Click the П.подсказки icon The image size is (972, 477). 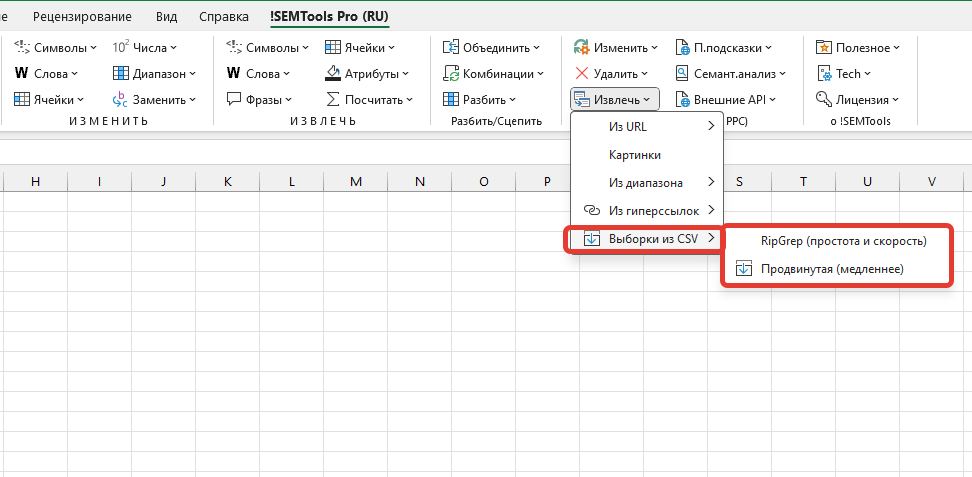[683, 48]
